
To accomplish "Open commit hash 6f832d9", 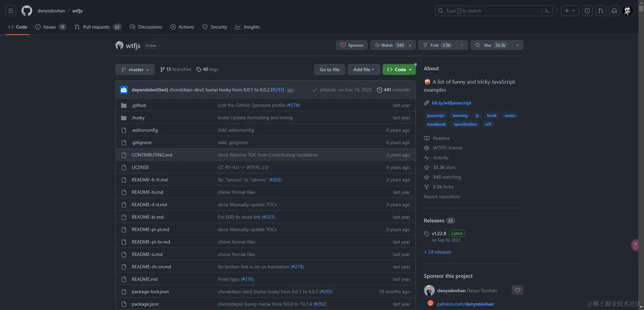I will click(328, 90).
